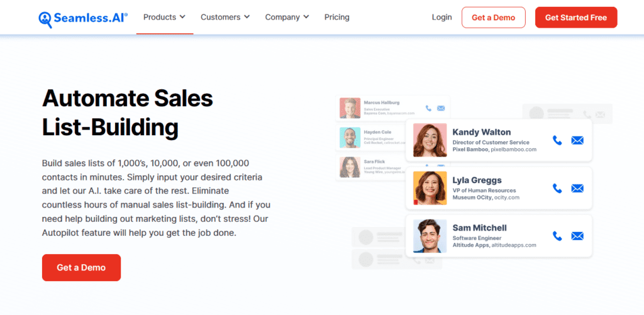Image resolution: width=644 pixels, height=315 pixels.
Task: Click email icon for Marcus Hallburg
Action: 441,108
